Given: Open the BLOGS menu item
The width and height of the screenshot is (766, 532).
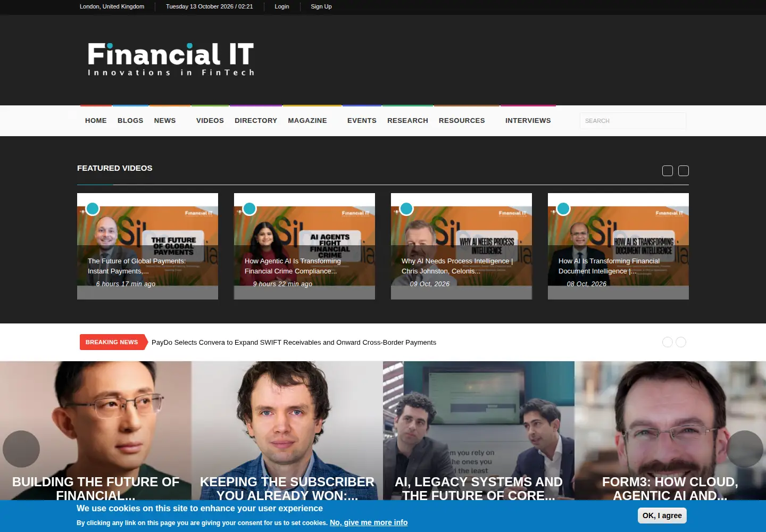Looking at the screenshot, I should 130,121.
